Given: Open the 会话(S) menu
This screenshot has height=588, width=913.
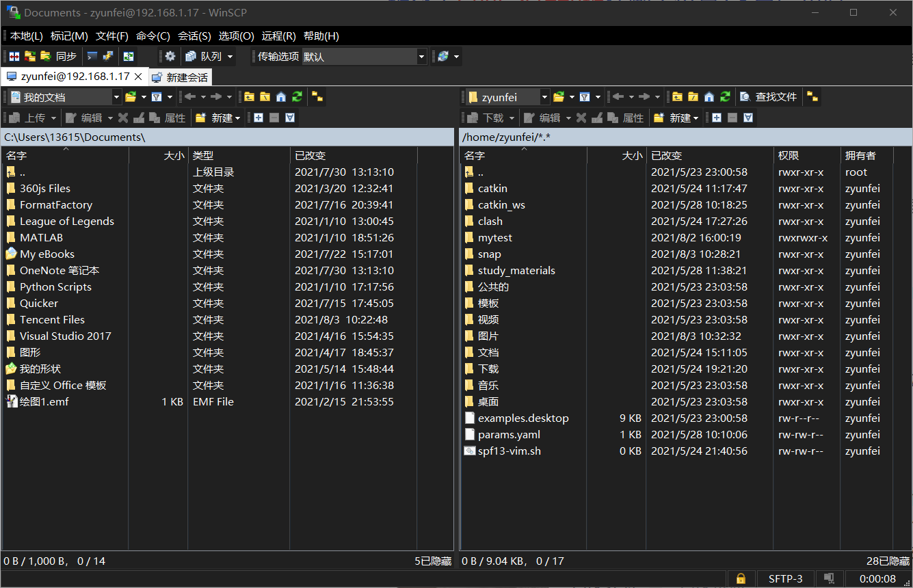Looking at the screenshot, I should pos(194,36).
